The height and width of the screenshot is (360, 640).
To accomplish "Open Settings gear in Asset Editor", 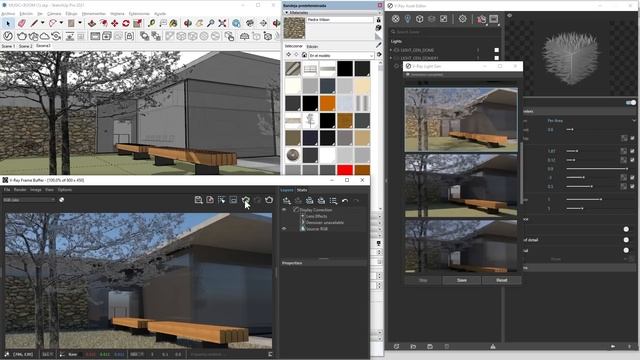I will coord(462,19).
